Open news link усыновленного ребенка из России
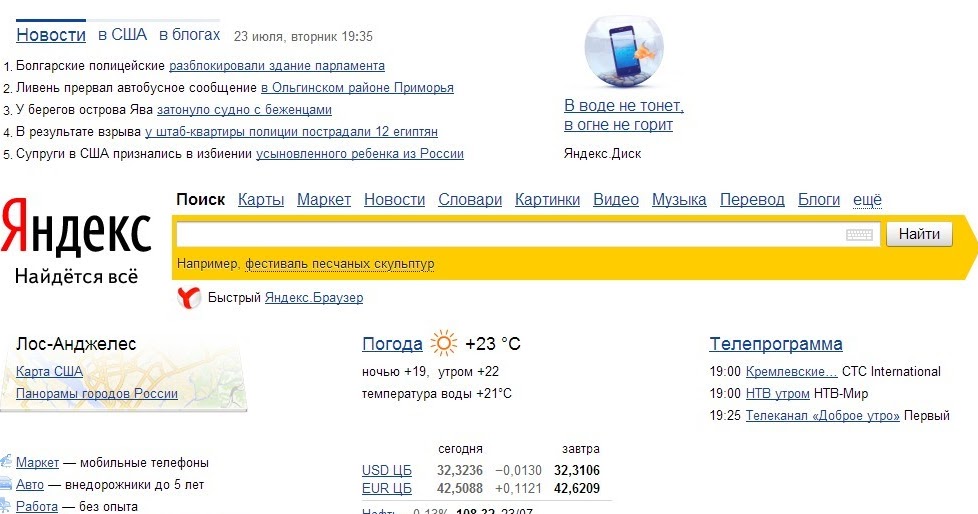Viewport: 978px width, 514px height. [360, 153]
